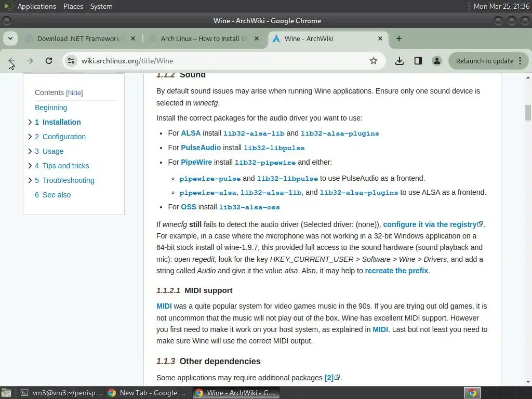Open the MIDI link starting the paragraph
Viewport: 532px width, 399px height.
tap(164, 306)
